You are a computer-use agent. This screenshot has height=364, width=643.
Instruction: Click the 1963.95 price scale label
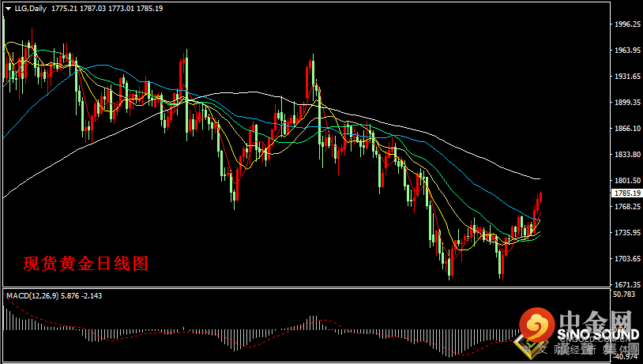point(627,51)
